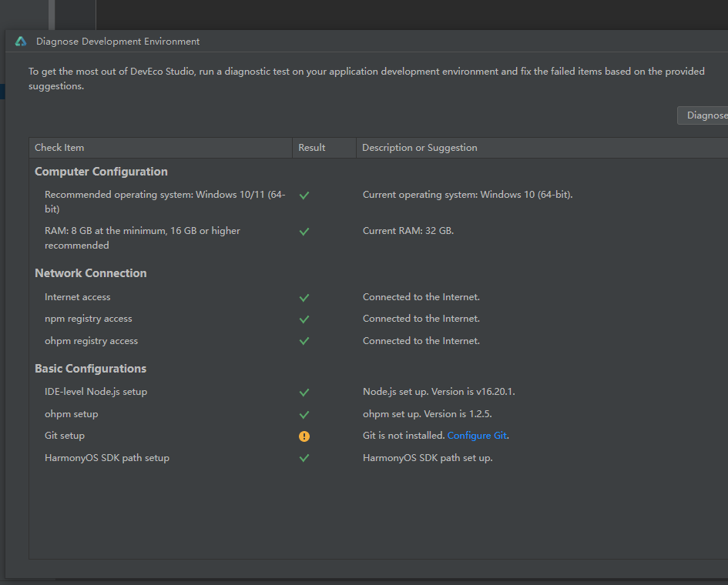The image size is (728, 585).
Task: Click Connected to the Internet beside Internet access
Action: click(x=421, y=297)
